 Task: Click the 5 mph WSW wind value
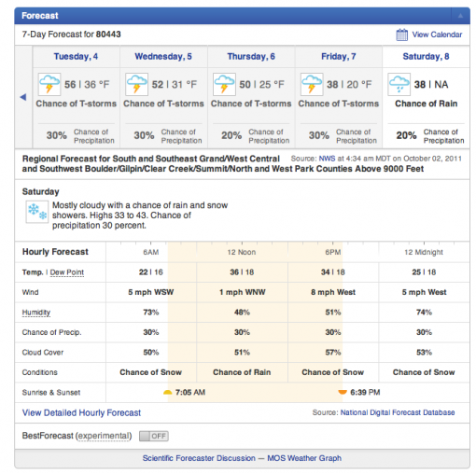pyautogui.click(x=151, y=292)
